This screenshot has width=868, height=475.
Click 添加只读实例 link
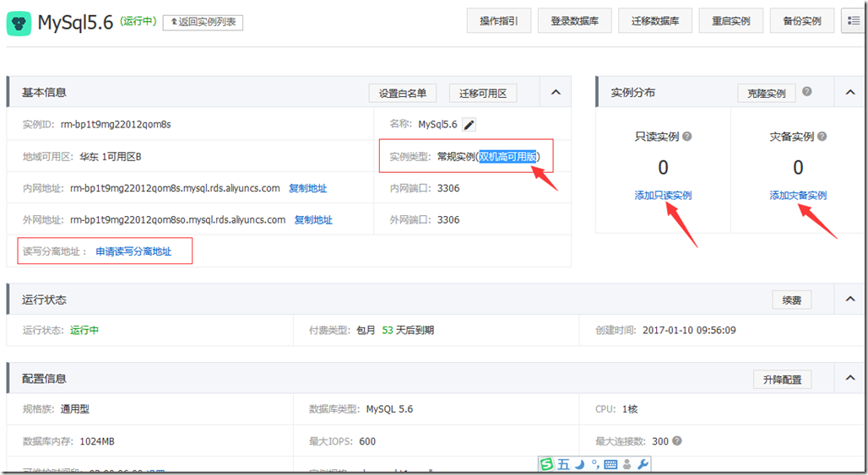tap(663, 195)
